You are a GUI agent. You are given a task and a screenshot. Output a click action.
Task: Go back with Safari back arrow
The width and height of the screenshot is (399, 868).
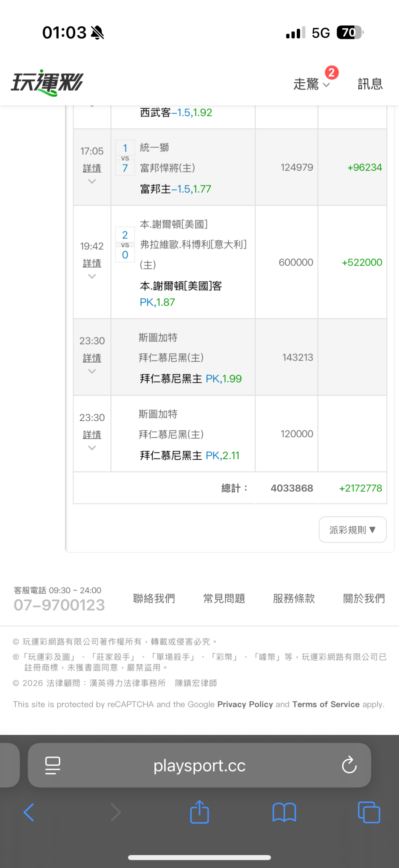pos(29,812)
